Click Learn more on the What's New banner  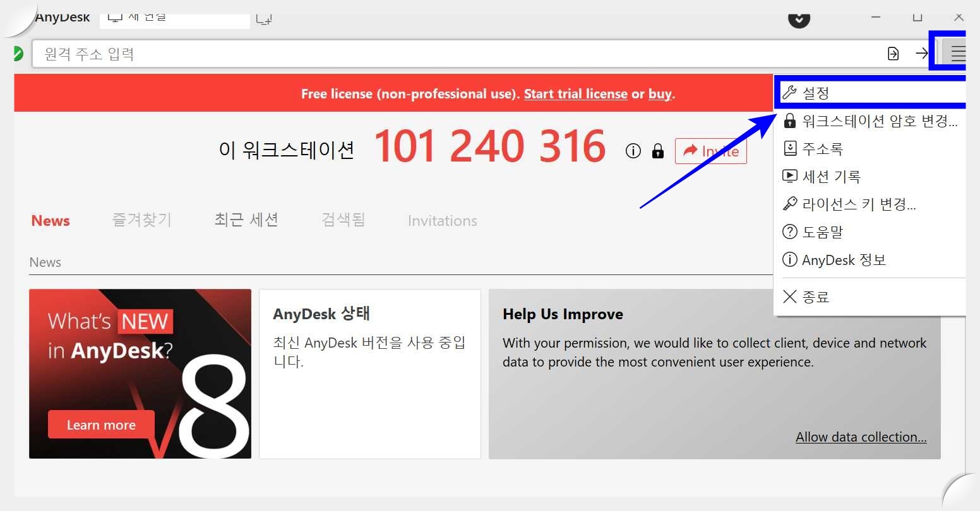tap(101, 425)
